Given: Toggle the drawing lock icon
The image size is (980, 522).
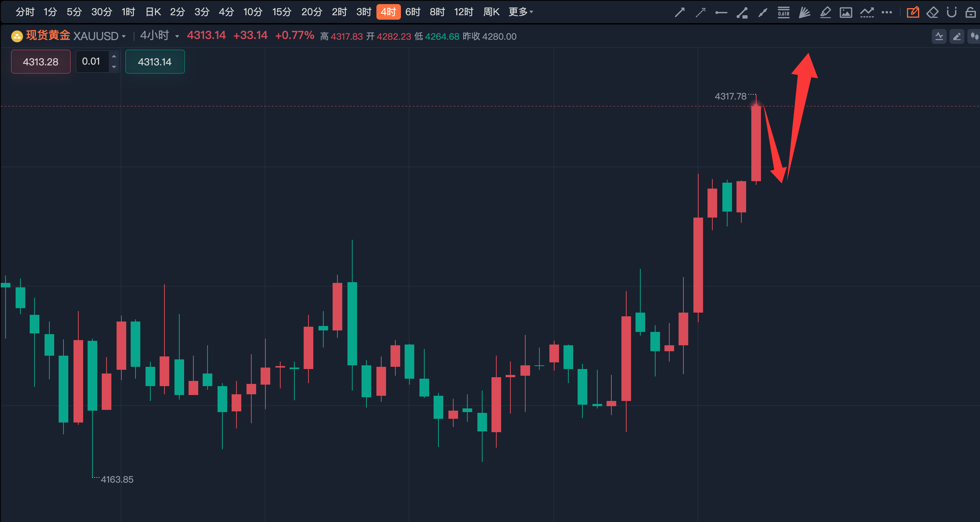Looking at the screenshot, I should 970,13.
